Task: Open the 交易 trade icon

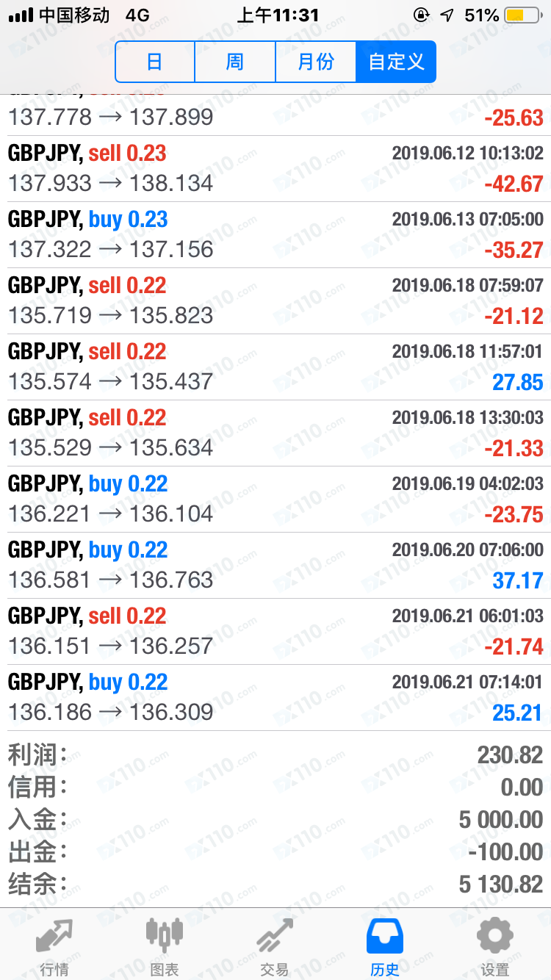Action: (x=275, y=937)
